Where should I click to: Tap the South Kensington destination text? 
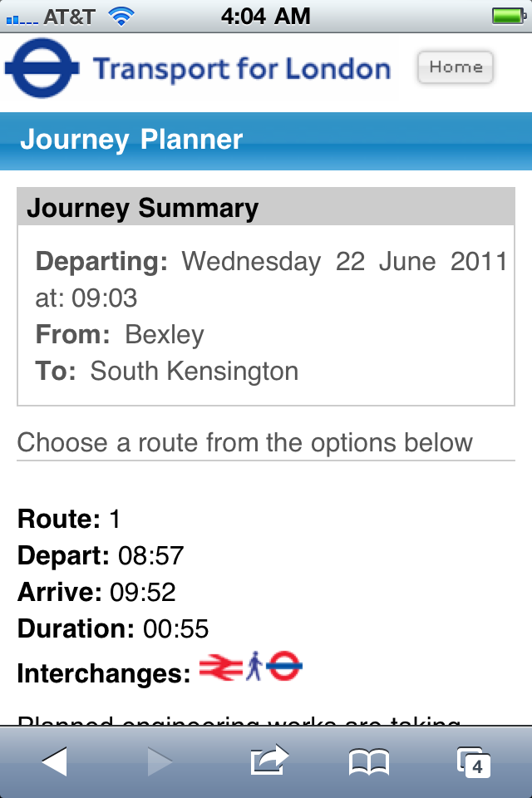[195, 371]
